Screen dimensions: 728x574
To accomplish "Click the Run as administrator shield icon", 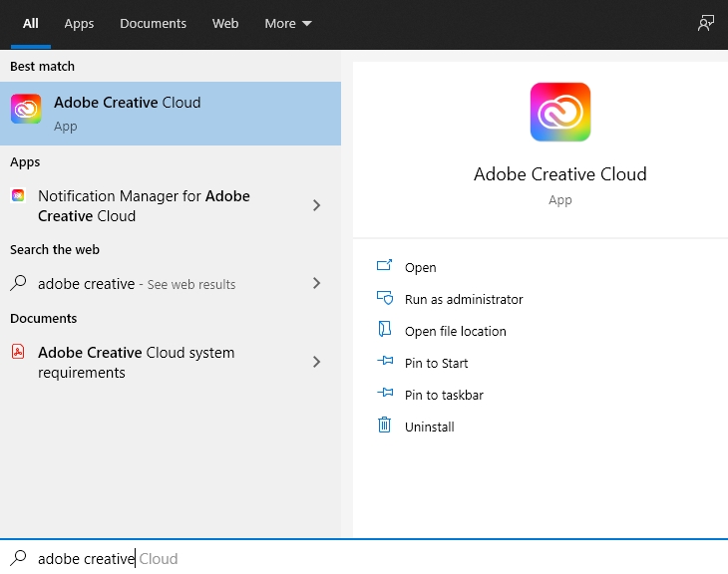I will click(x=384, y=298).
